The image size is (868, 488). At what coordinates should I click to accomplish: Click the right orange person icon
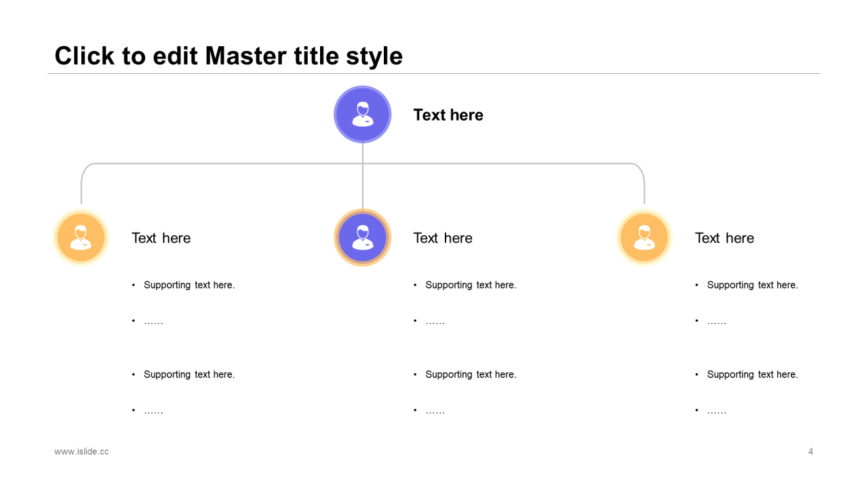tap(644, 237)
